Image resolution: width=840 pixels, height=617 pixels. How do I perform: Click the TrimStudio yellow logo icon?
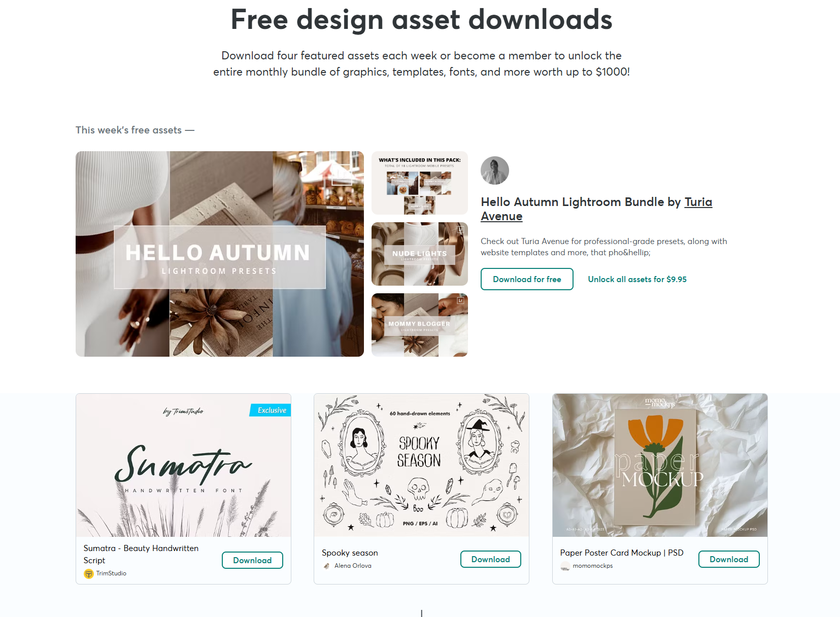(x=89, y=574)
